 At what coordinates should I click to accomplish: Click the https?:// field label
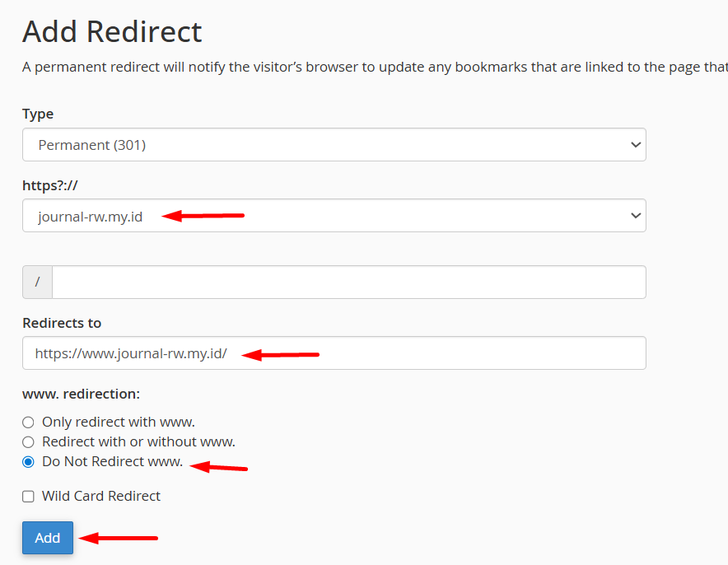click(49, 185)
